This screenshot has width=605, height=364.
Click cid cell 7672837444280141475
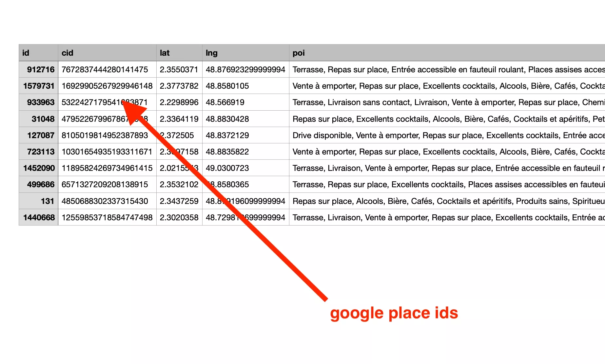point(105,69)
